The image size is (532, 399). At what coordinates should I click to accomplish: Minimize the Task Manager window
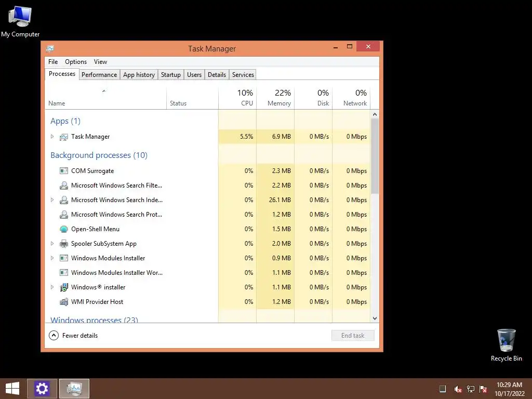tap(336, 47)
